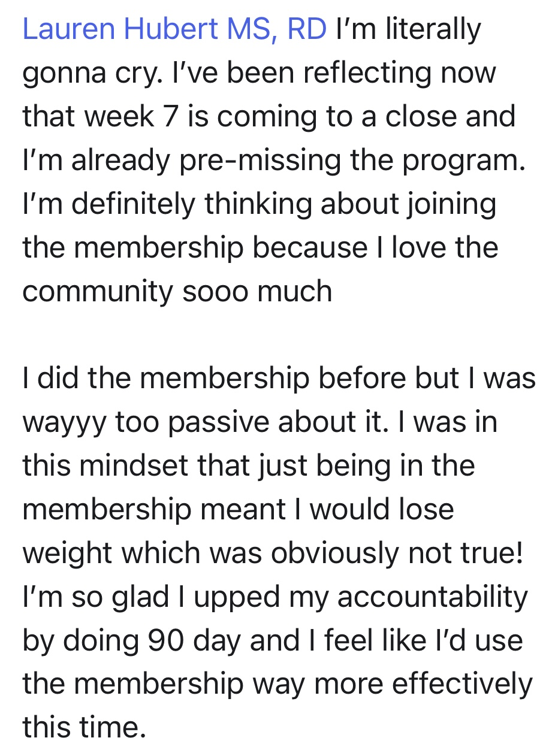Tap the final words 'this time.'

84,727
